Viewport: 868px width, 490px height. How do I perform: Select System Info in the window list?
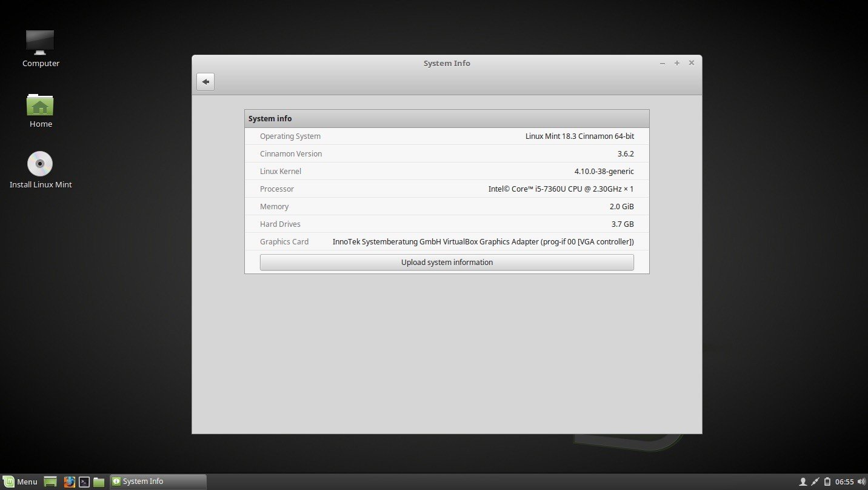(x=158, y=482)
